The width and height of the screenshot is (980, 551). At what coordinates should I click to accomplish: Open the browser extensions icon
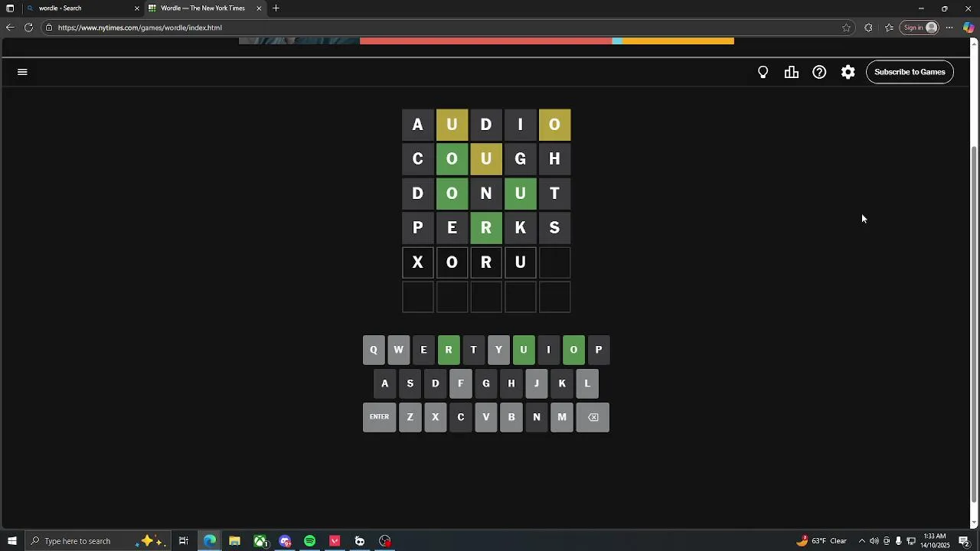point(868,28)
